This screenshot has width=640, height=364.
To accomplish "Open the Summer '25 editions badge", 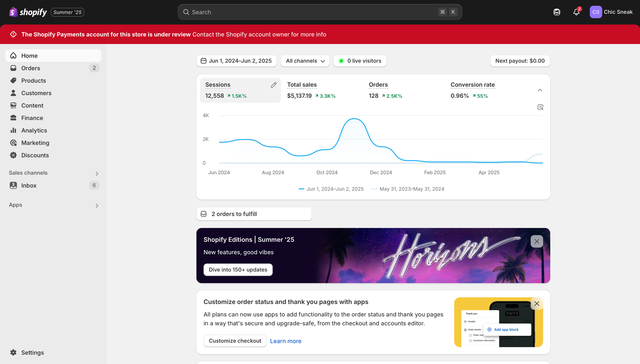I will (x=67, y=12).
